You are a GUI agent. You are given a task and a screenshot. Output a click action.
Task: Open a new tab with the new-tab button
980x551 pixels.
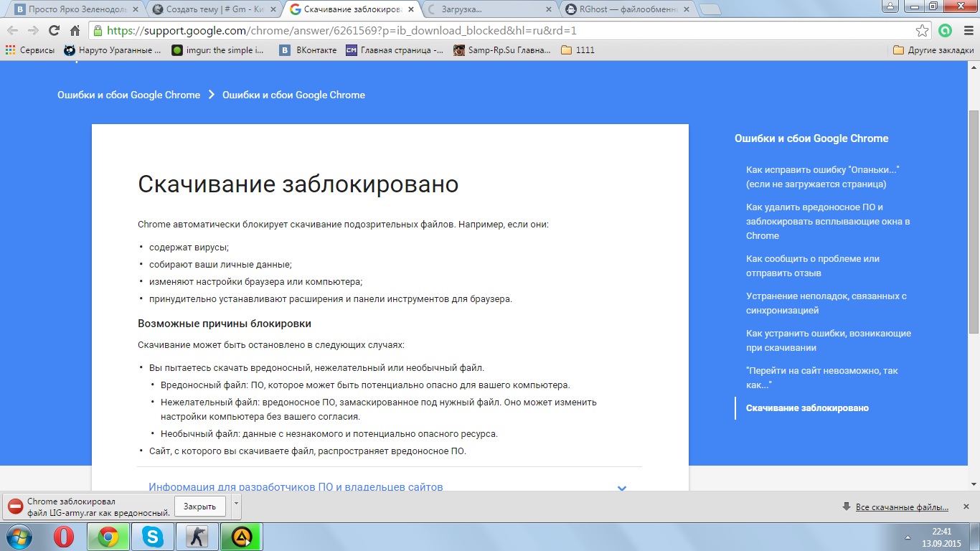pos(710,10)
